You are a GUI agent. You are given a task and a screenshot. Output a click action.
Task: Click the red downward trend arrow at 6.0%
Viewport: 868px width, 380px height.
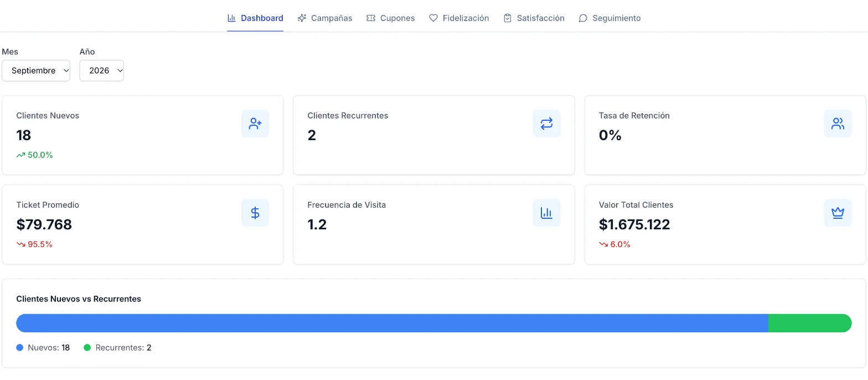[603, 244]
